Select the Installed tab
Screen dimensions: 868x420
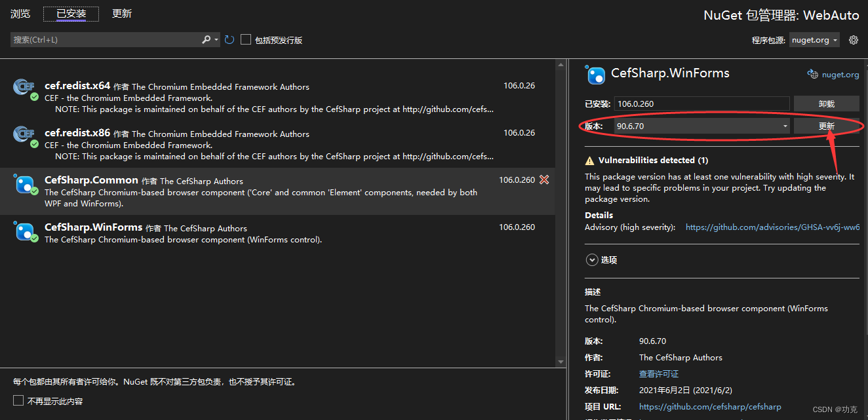[71, 13]
